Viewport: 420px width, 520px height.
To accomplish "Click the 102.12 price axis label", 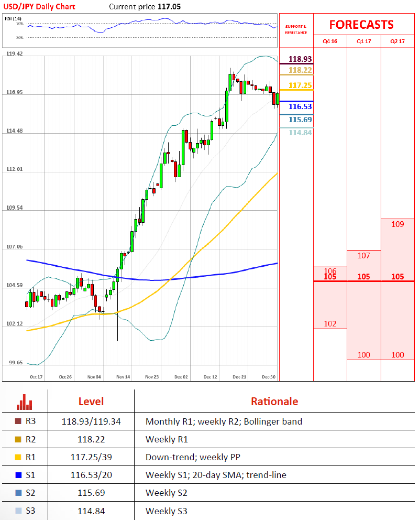I will click(x=14, y=323).
